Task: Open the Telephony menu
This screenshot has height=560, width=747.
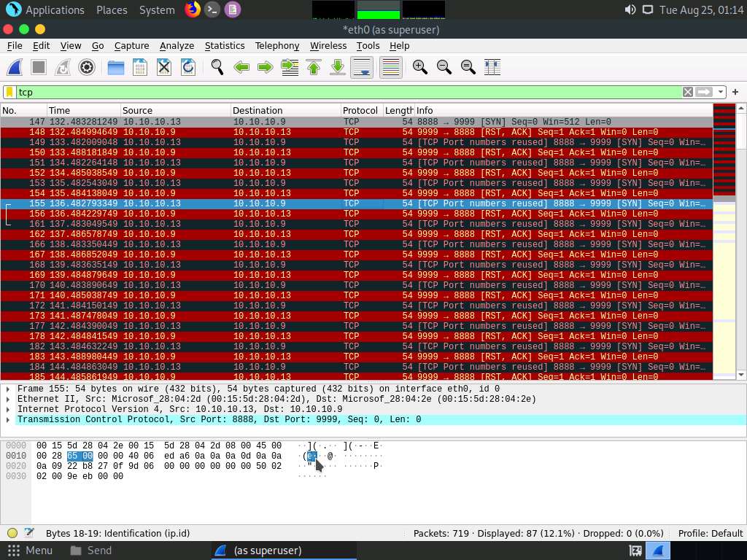Action: tap(276, 46)
